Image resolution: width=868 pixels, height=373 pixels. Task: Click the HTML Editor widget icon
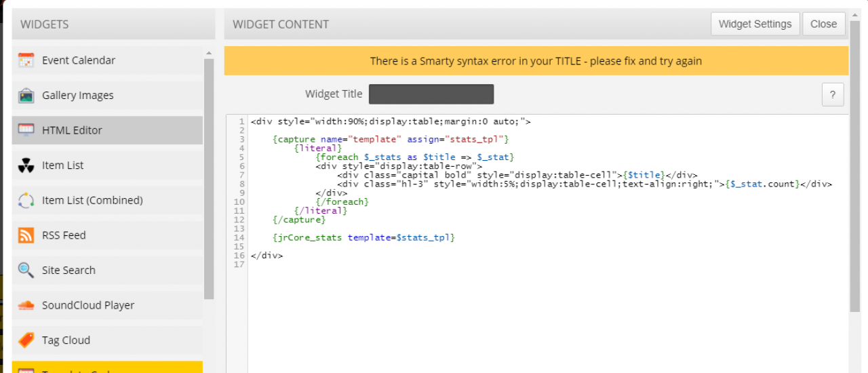(26, 130)
